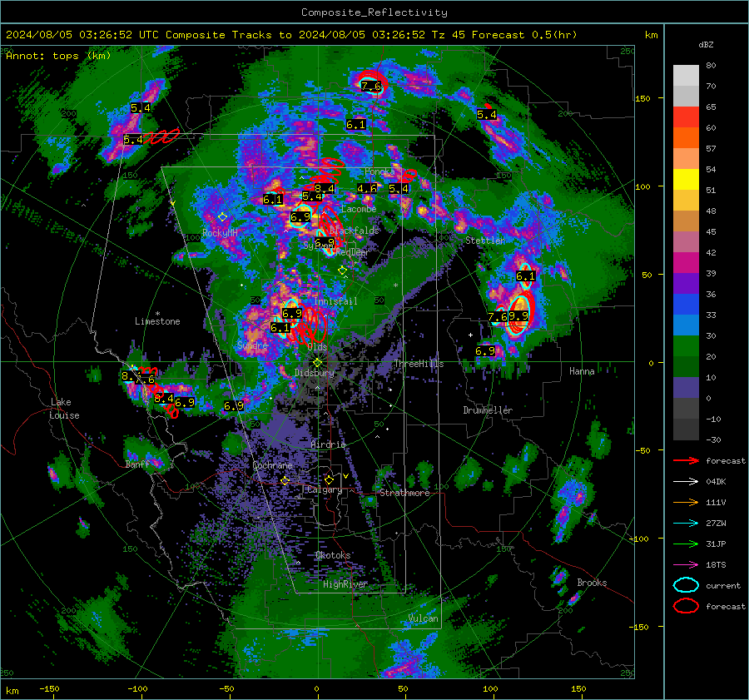Image resolution: width=749 pixels, height=700 pixels.
Task: Select the yellow 51-54 dBZ color swatch
Action: point(686,180)
